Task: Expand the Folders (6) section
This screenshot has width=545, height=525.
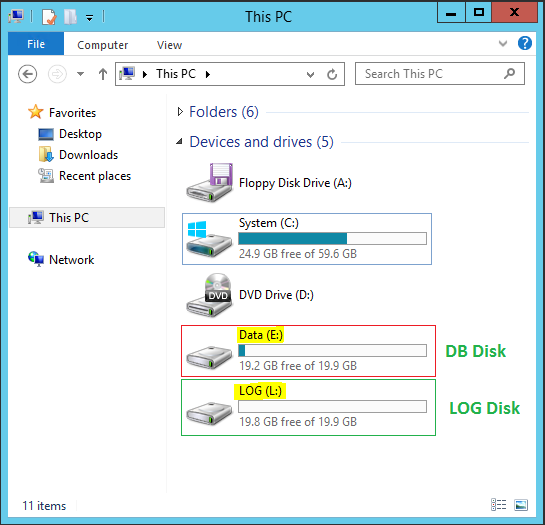Action: (180, 112)
